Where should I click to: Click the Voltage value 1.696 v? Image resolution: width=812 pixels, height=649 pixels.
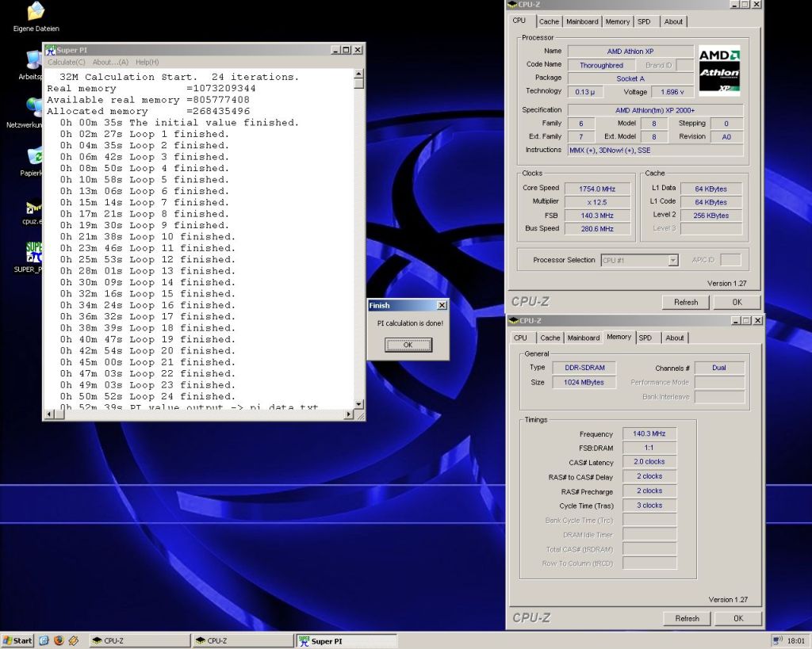point(672,92)
